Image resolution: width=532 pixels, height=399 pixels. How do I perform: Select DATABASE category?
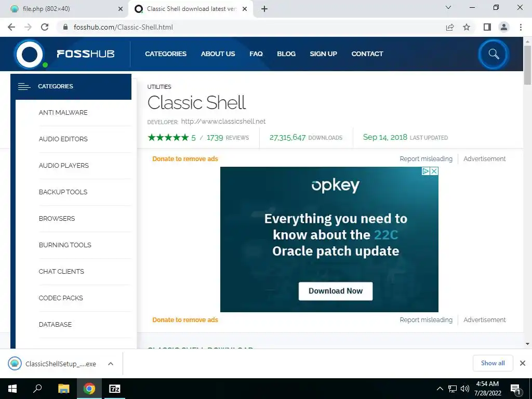(55, 324)
